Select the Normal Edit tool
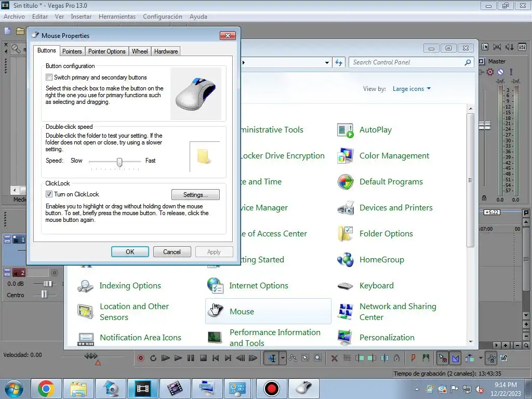 [x=272, y=358]
